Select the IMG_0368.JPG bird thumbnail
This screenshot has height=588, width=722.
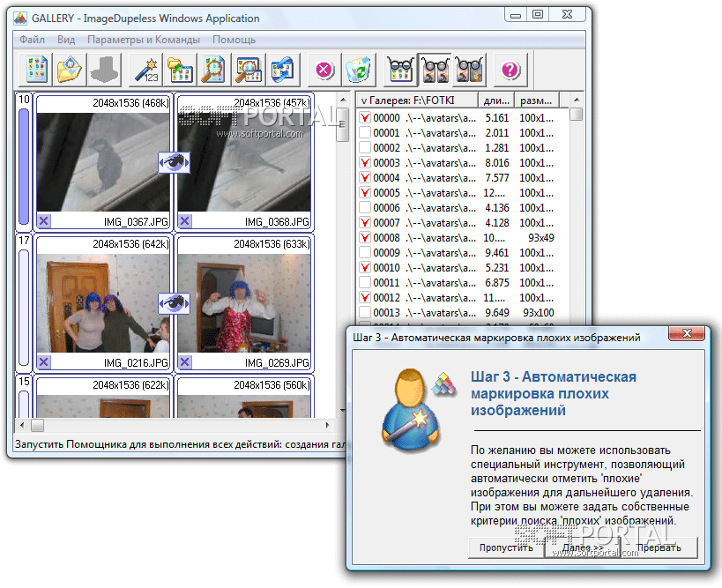pyautogui.click(x=244, y=162)
